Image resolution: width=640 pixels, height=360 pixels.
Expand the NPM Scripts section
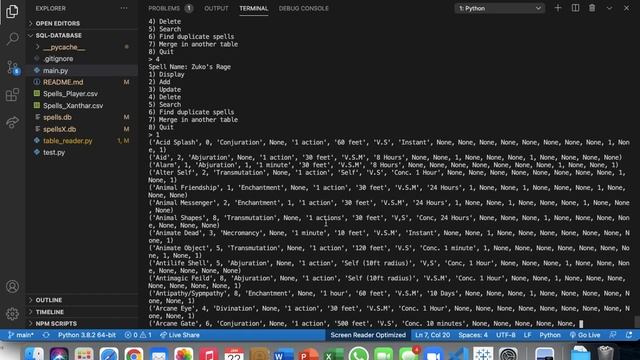pos(56,324)
